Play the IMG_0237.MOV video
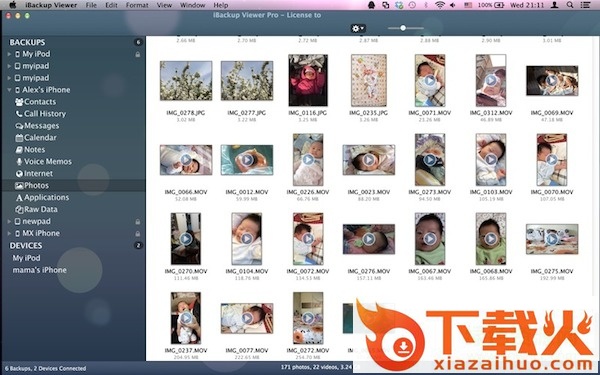Image resolution: width=600 pixels, height=375 pixels. 186,318
